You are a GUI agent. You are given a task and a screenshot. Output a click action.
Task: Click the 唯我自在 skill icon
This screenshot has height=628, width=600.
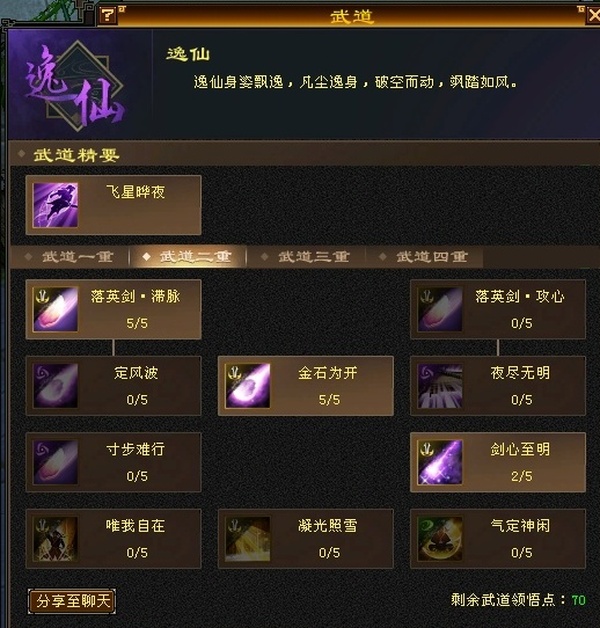point(55,539)
